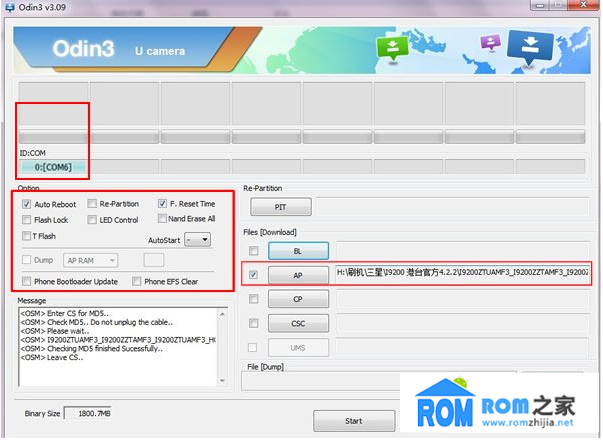Screen dimensions: 603x441
Task: Enable Phone Bootloader Update checkbox
Action: point(26,281)
